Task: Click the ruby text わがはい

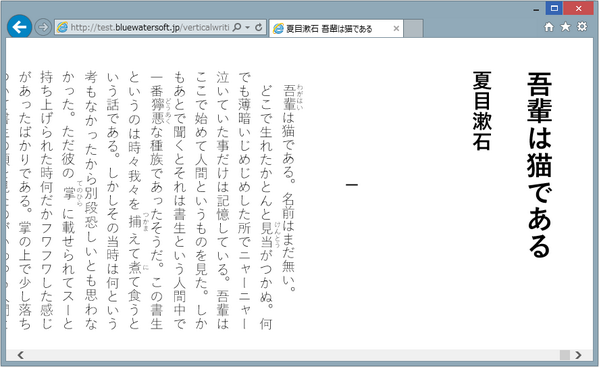Action: point(300,97)
